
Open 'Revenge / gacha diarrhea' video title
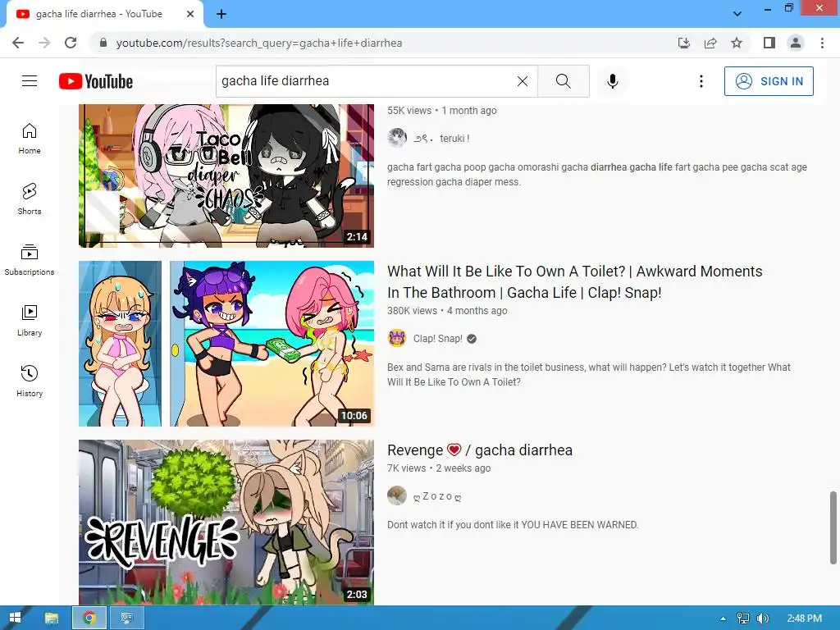tap(479, 450)
